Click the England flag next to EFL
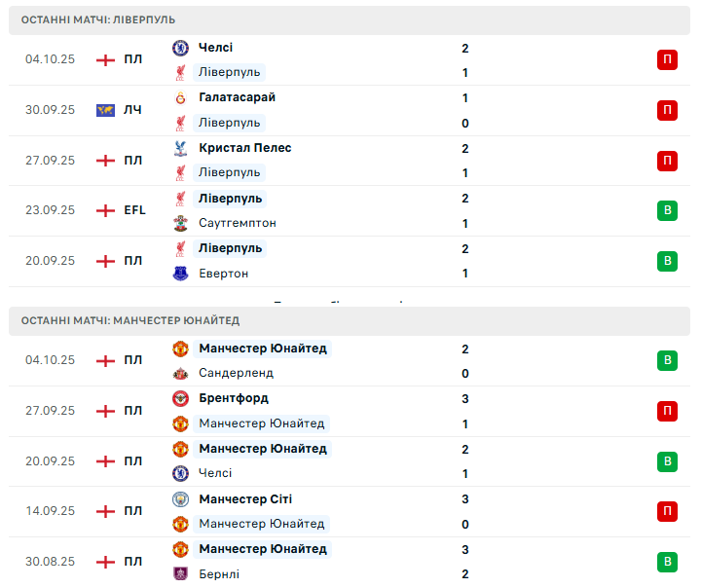Viewport: 701px width, 588px height. point(105,210)
